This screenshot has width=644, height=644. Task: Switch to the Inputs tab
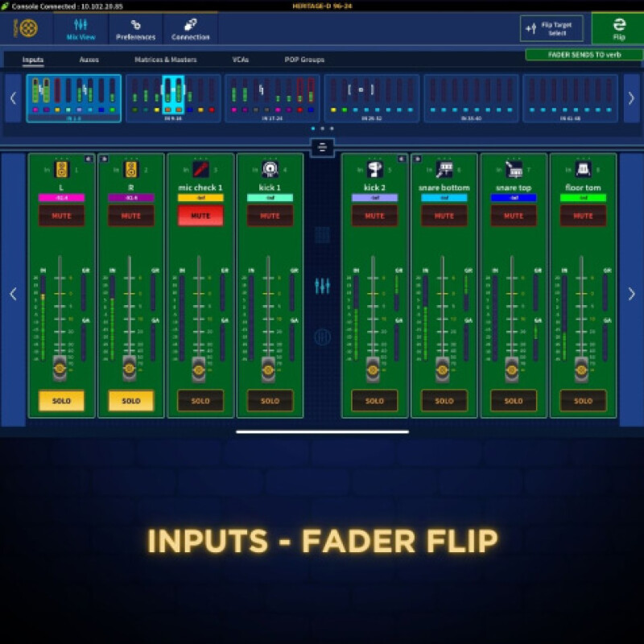coord(33,60)
